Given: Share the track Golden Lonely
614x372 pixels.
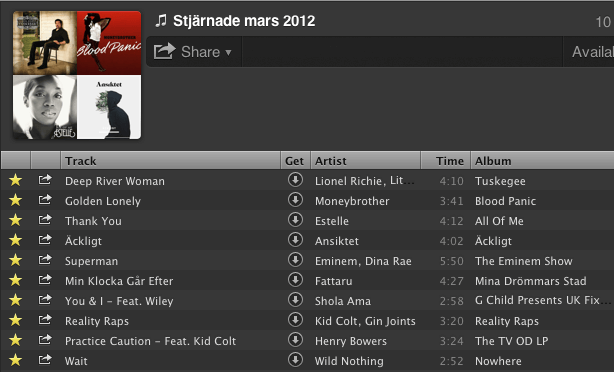Looking at the screenshot, I should pos(45,200).
